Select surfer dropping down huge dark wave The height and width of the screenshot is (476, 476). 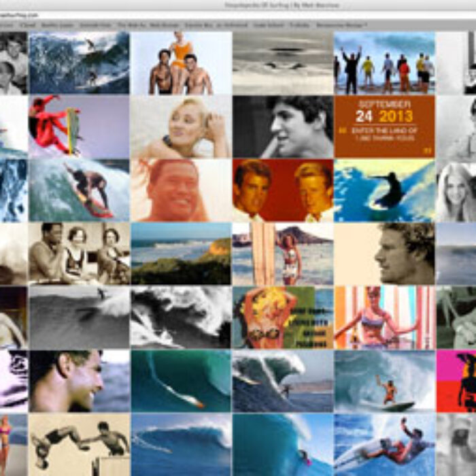(283, 381)
